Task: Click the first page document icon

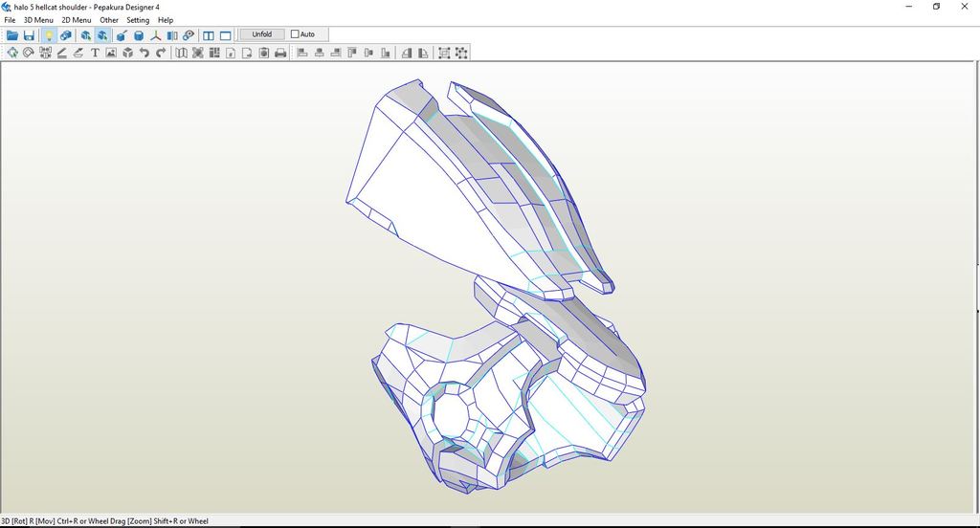Action: tap(231, 54)
